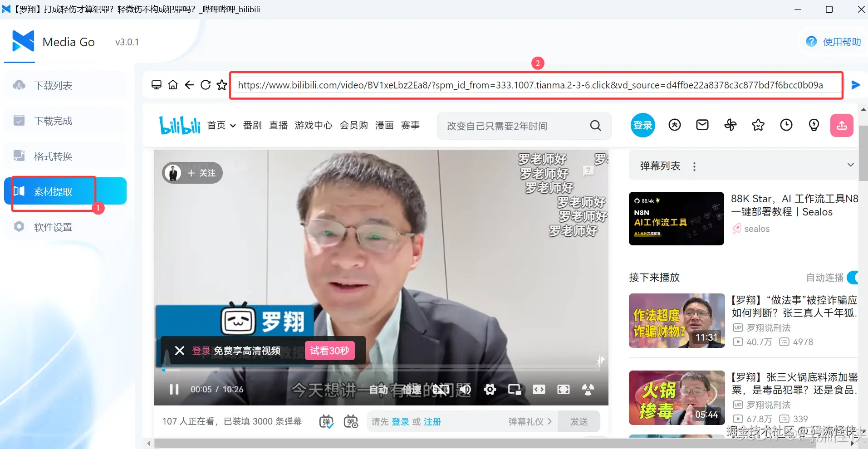This screenshot has width=868, height=449.
Task: Enable picture-in-picture mode
Action: [x=515, y=389]
